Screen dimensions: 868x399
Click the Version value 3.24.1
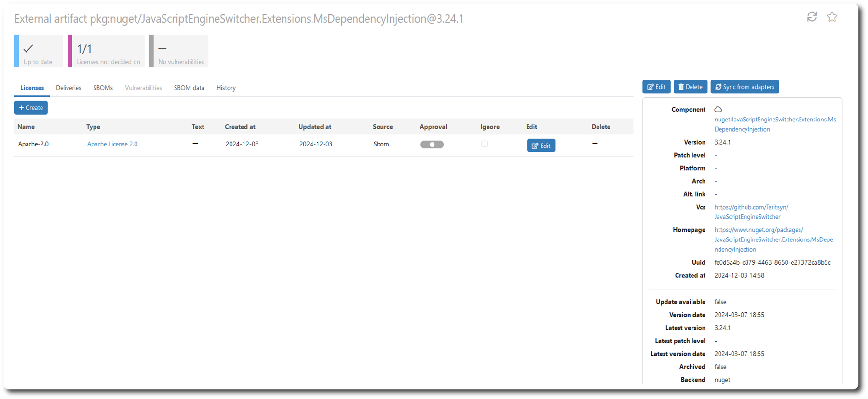[722, 142]
